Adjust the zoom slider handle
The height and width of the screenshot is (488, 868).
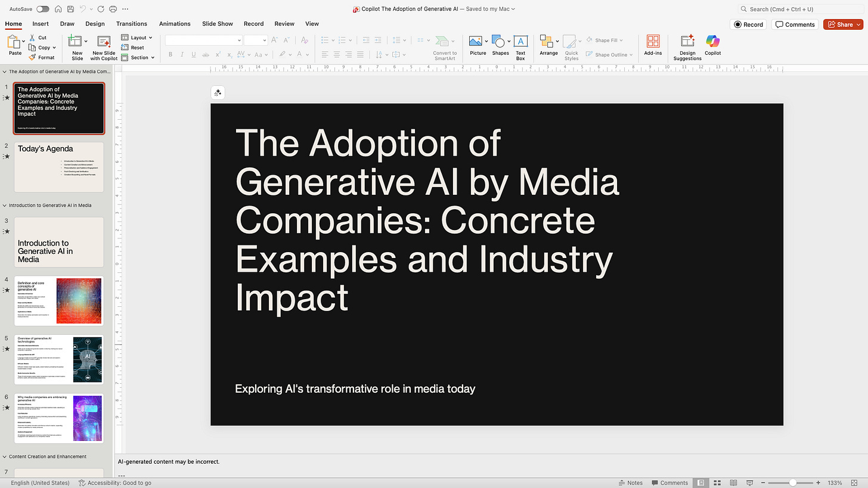pyautogui.click(x=792, y=483)
